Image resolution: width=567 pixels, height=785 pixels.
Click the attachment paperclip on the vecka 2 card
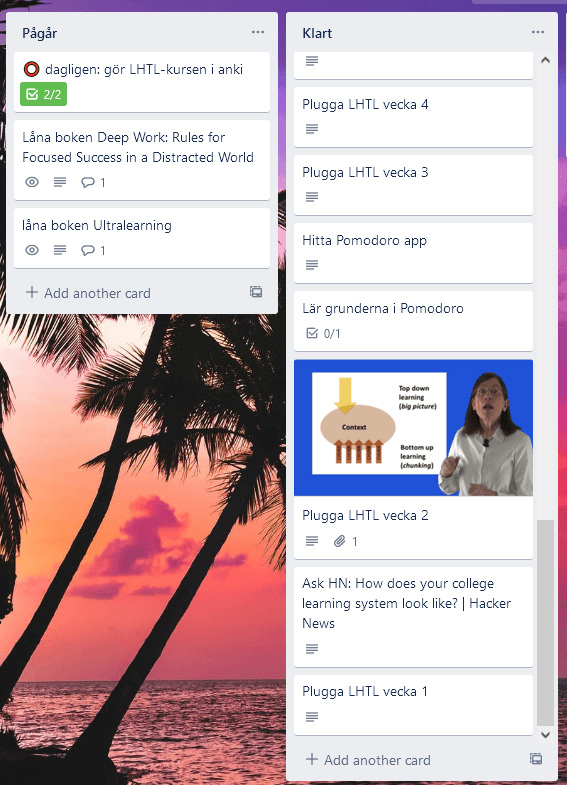(345, 541)
